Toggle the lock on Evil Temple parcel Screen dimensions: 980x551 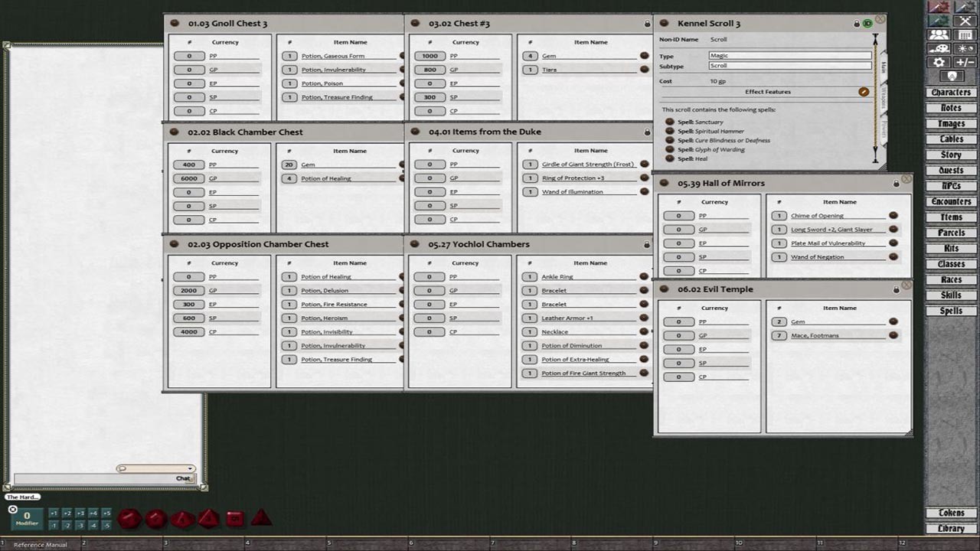point(897,289)
